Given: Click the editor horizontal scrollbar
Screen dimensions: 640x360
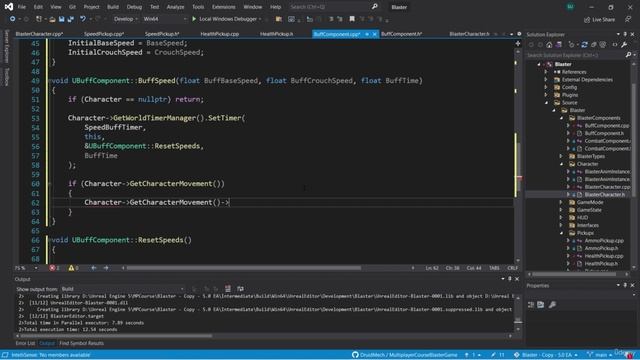Looking at the screenshot, I should (244, 268).
